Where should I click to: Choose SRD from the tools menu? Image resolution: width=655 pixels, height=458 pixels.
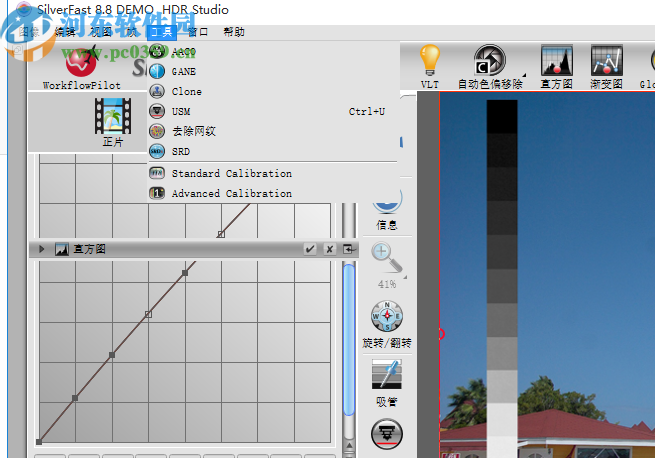[273, 151]
